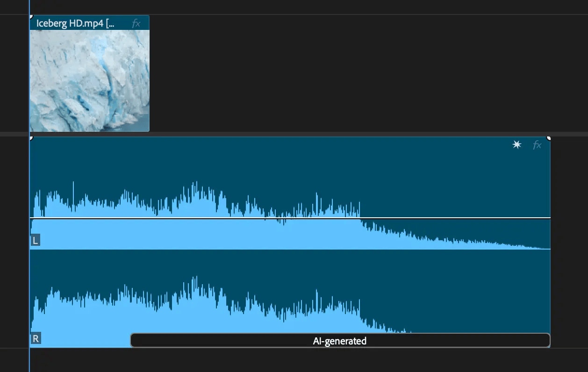
Task: Click the white audio volume level line
Action: click(290, 218)
